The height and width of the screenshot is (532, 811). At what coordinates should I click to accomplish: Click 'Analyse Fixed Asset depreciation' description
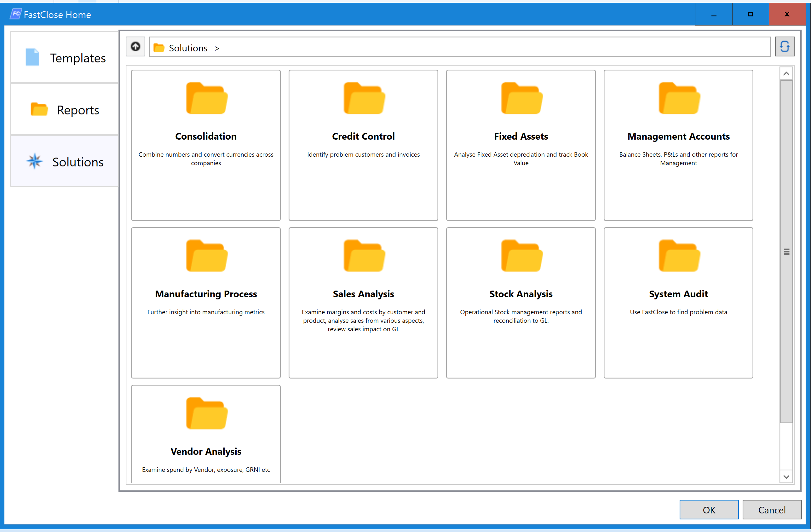[521, 159]
